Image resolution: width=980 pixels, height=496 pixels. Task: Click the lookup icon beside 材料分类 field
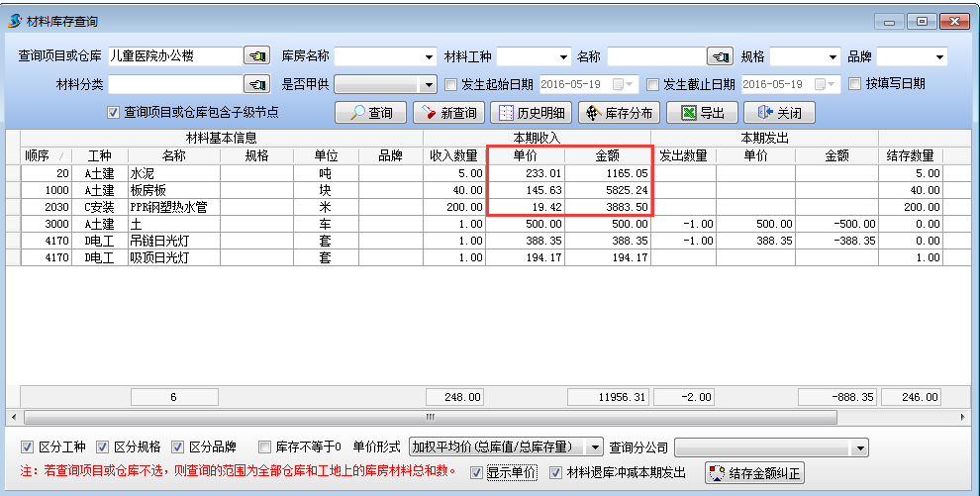click(257, 84)
